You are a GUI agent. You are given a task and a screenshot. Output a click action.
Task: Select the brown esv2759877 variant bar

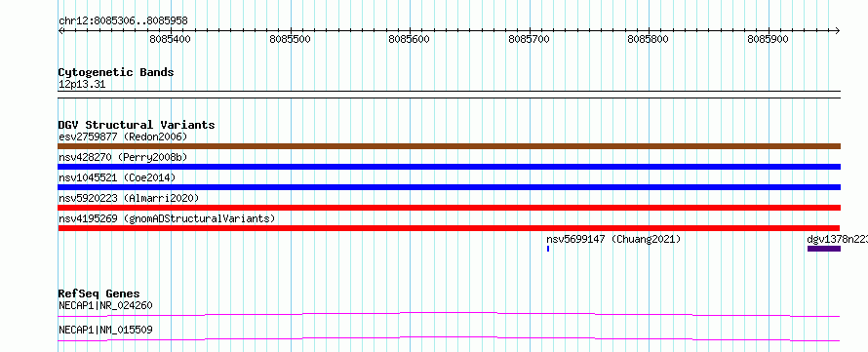click(449, 146)
